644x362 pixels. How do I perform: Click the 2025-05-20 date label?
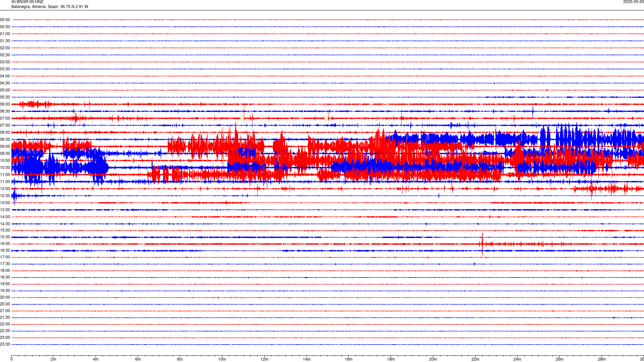633,2
